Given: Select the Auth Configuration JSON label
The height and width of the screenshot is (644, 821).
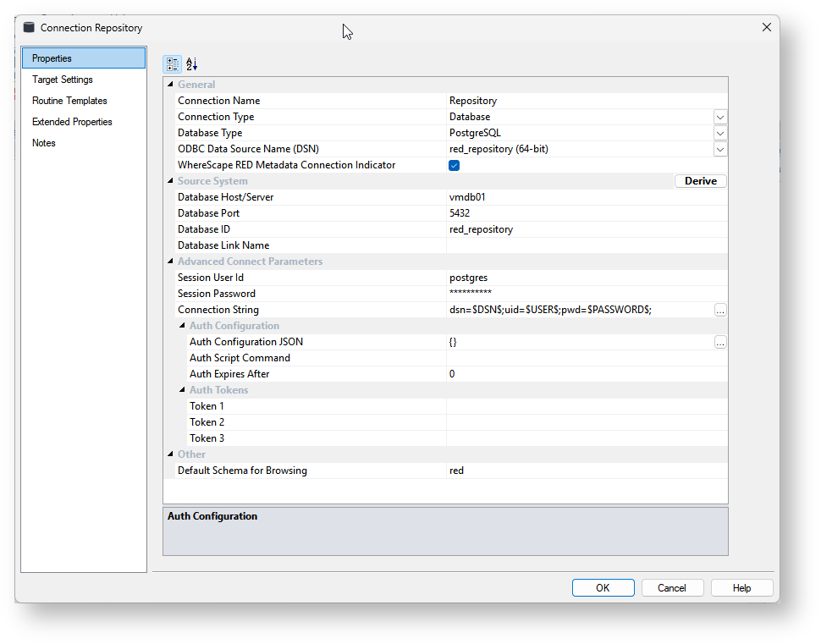Looking at the screenshot, I should pos(246,342).
